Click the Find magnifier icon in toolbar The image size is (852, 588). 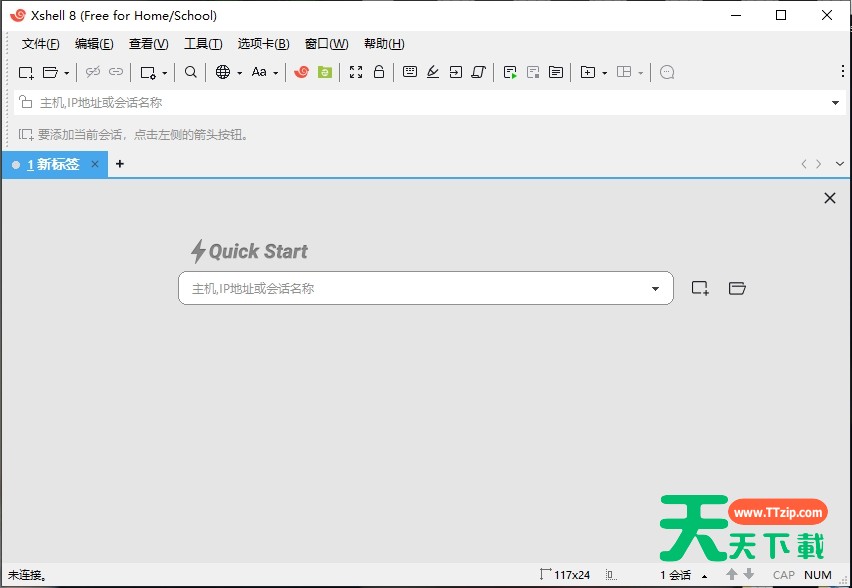click(191, 72)
